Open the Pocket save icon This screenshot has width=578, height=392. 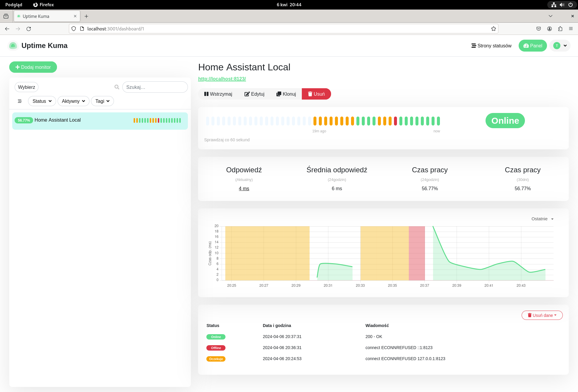click(539, 29)
